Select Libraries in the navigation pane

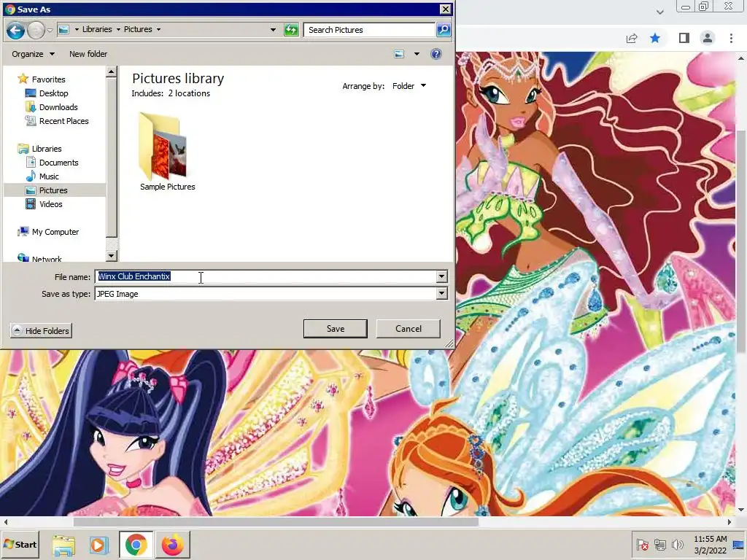coord(46,149)
